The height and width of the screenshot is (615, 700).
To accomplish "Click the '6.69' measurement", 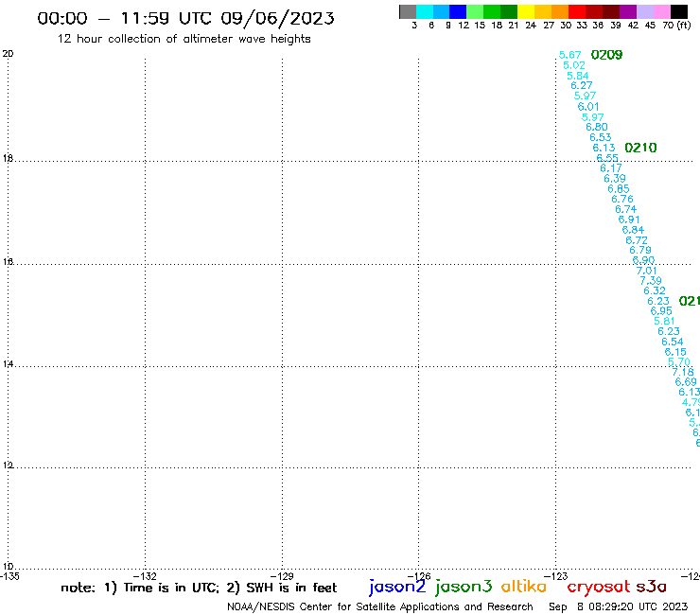I will pos(685,382).
